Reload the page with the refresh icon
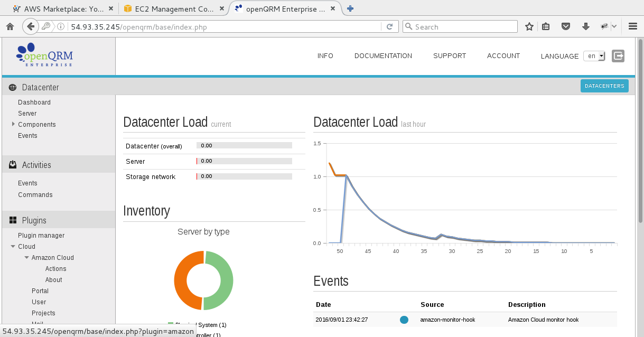Image resolution: width=644 pixels, height=337 pixels. [389, 26]
